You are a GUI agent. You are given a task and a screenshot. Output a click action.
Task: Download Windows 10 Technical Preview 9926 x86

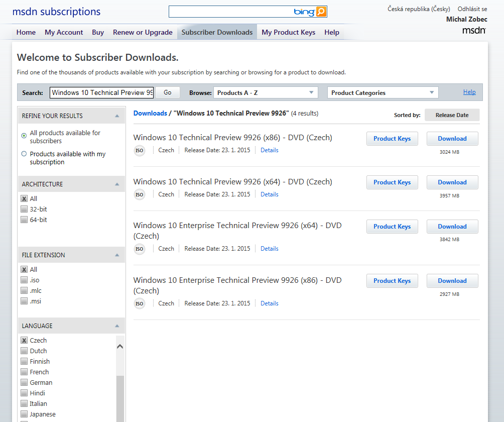click(x=451, y=139)
